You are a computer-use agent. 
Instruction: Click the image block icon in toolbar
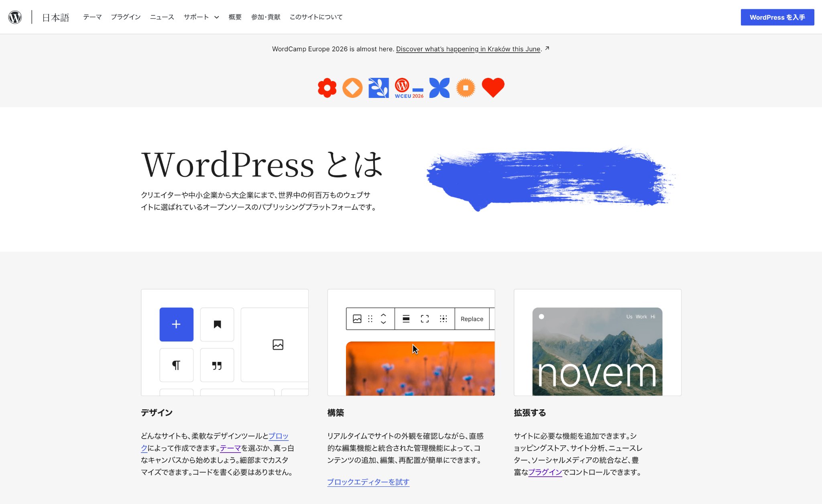coord(357,319)
